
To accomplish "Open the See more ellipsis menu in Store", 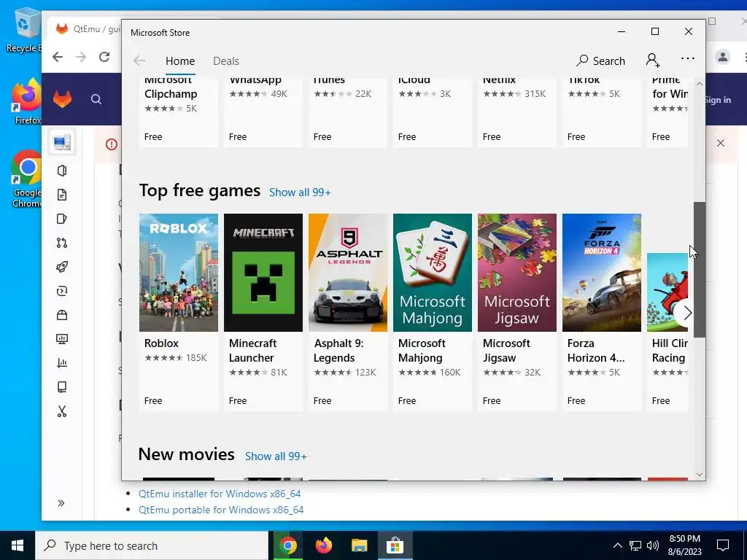I will click(687, 58).
